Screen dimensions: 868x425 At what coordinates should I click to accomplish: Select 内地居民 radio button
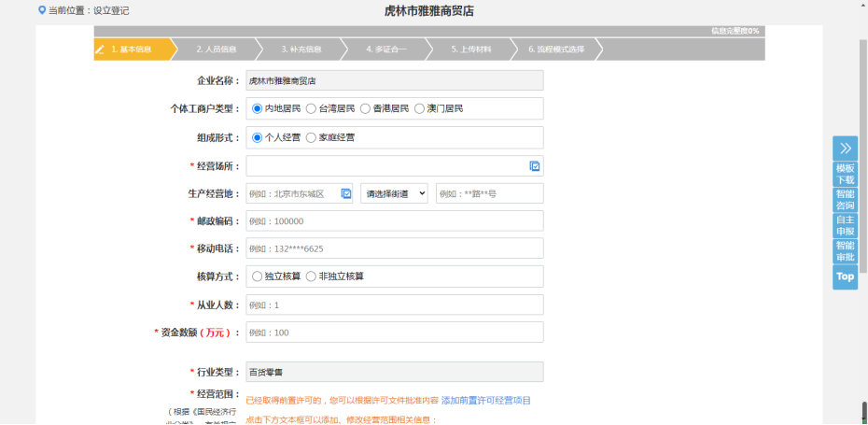(257, 108)
